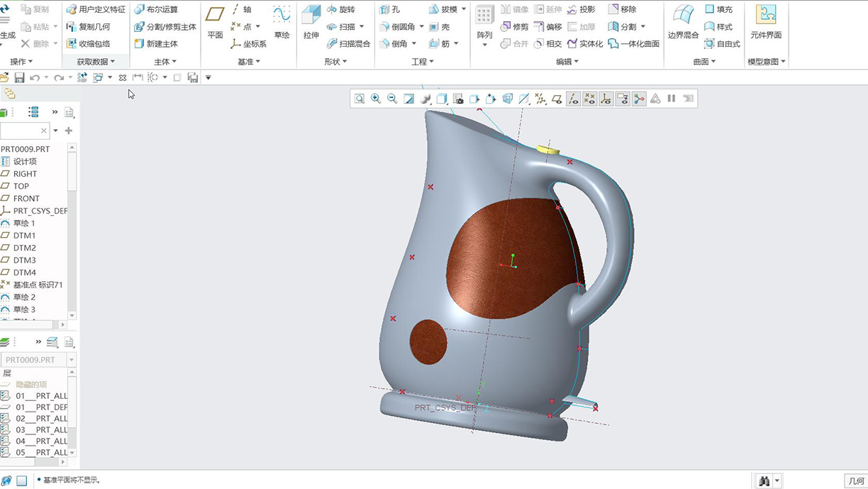Click the undo arrow icon
The width and height of the screenshot is (868, 489).
click(34, 77)
